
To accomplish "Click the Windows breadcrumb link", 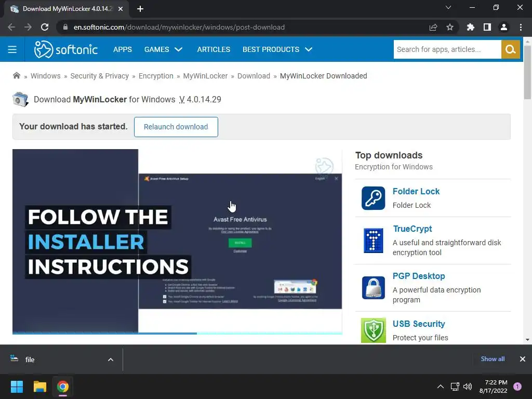I will point(46,76).
